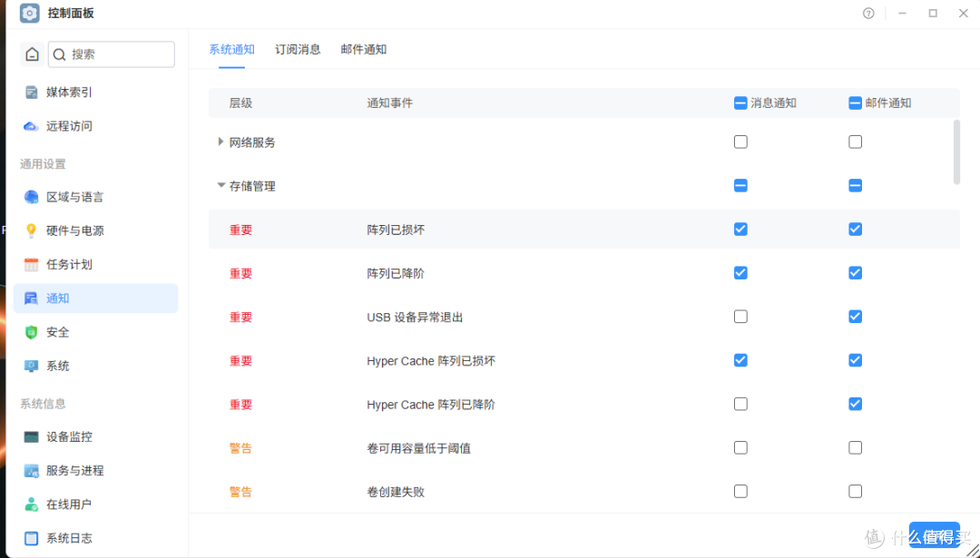Expand the 网络服务 group arrow

220,142
